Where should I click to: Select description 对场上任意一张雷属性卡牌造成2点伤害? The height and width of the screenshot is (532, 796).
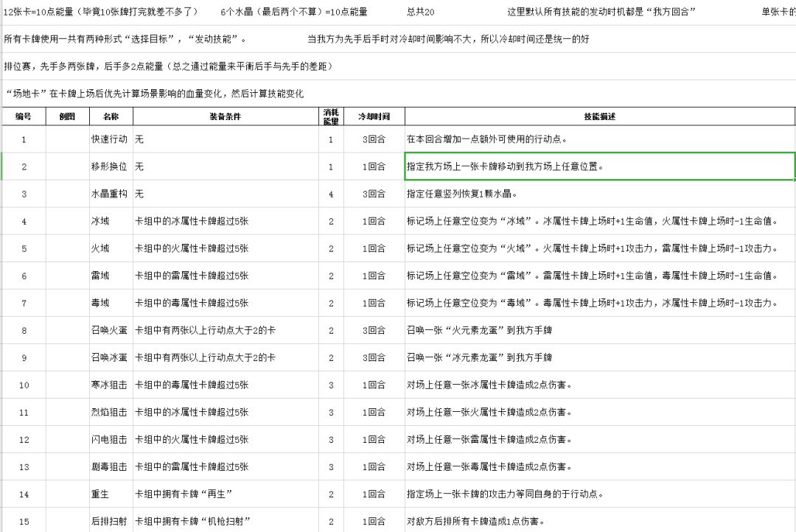click(599, 440)
